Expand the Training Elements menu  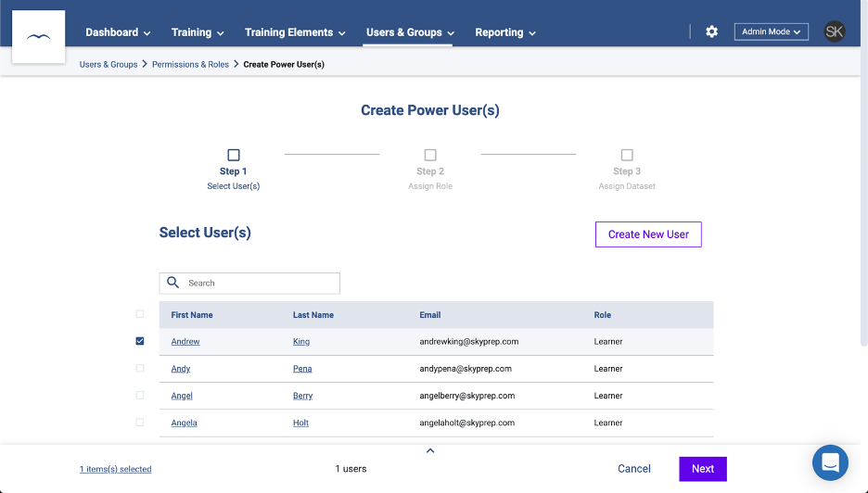pos(295,32)
